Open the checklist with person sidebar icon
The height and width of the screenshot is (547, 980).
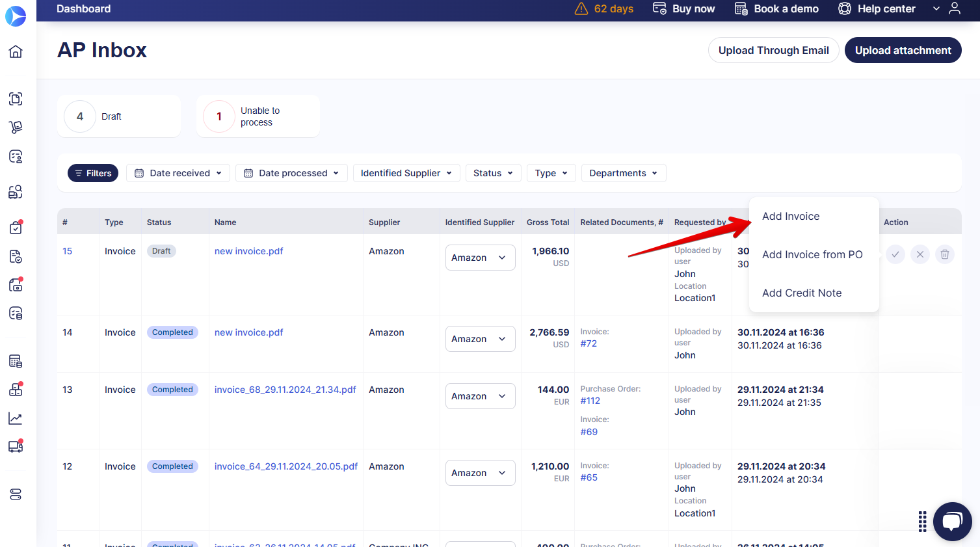point(16,156)
